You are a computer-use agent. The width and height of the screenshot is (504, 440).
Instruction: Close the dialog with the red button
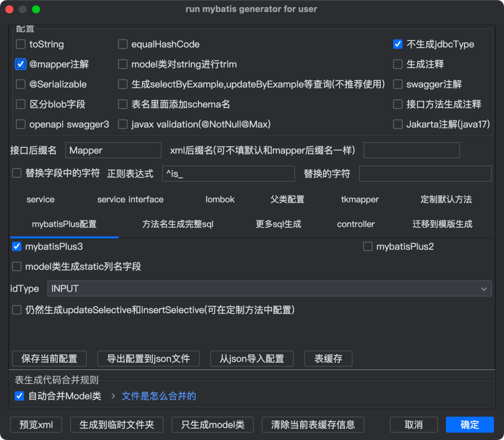pos(9,9)
